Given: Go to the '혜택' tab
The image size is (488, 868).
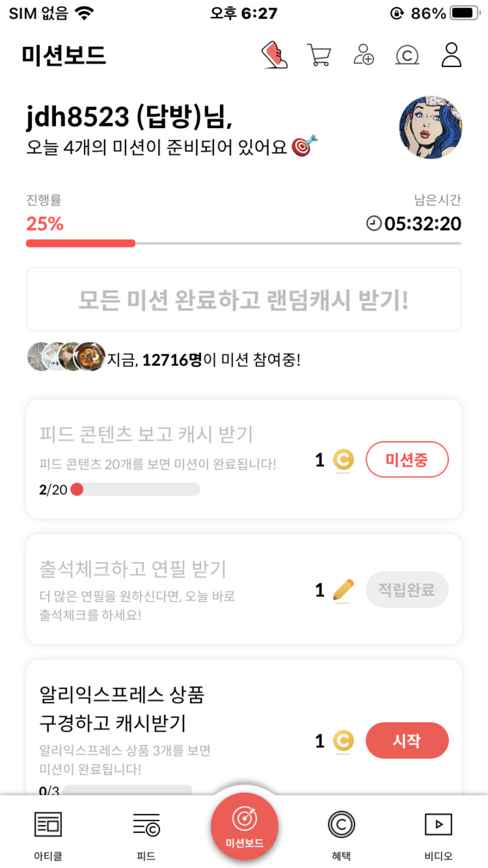Looking at the screenshot, I should coord(342,833).
